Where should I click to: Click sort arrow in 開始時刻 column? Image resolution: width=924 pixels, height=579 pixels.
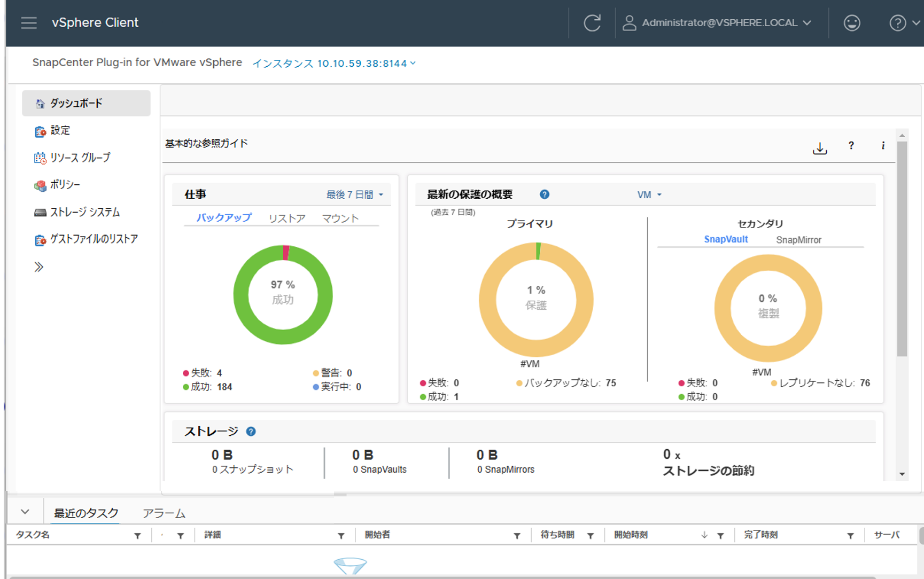pos(704,535)
